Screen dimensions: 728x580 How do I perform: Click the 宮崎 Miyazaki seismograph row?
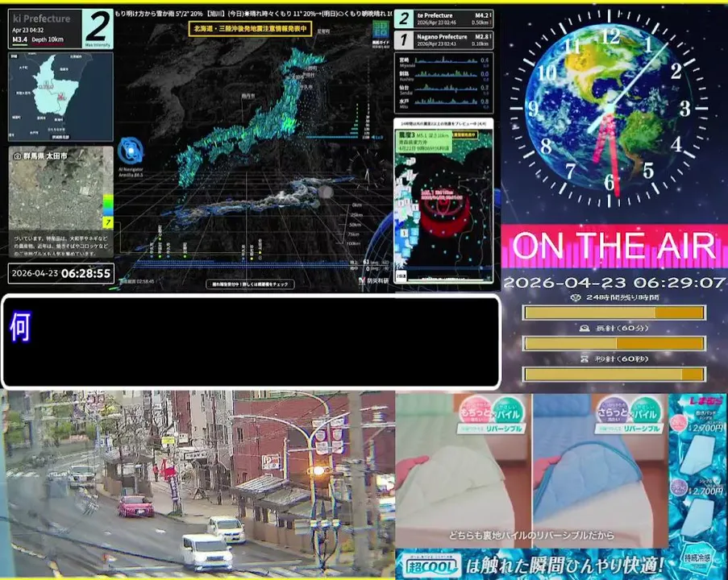pos(444,60)
